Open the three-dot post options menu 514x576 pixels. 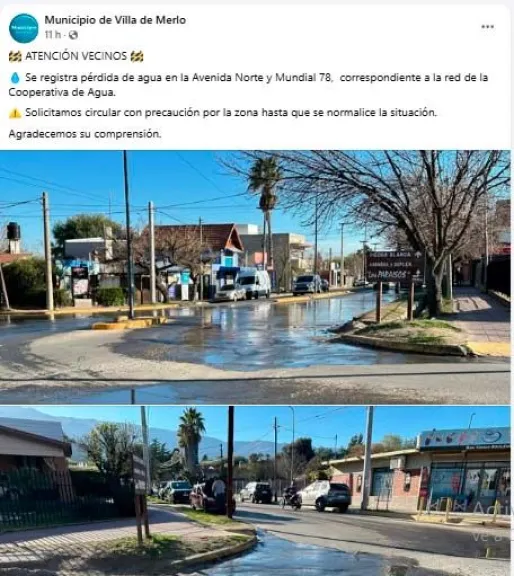(x=488, y=27)
